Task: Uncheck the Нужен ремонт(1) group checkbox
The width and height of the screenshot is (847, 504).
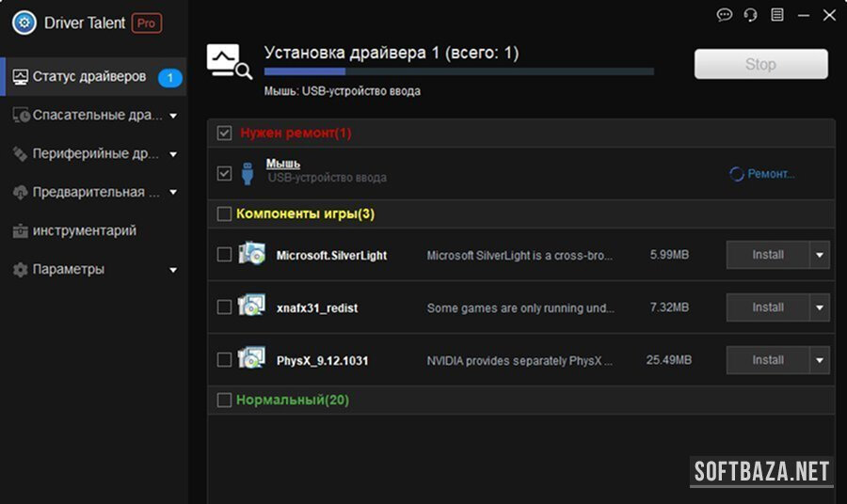Action: click(224, 133)
